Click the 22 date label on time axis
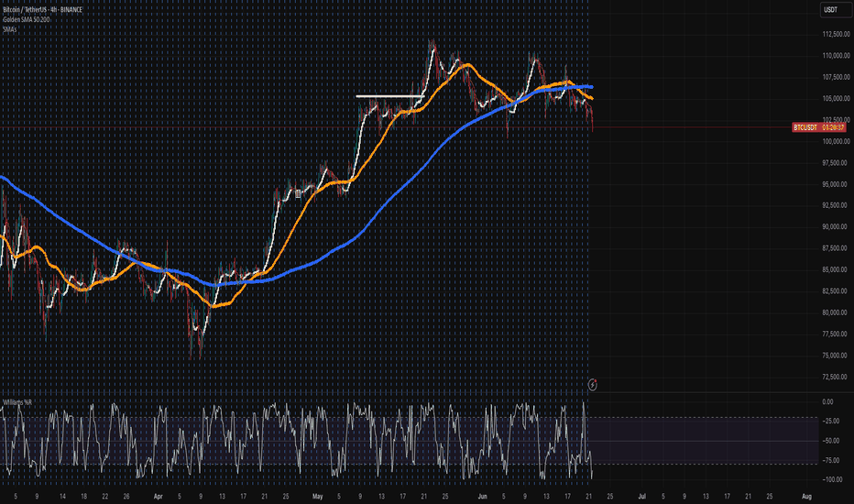 [x=105, y=497]
